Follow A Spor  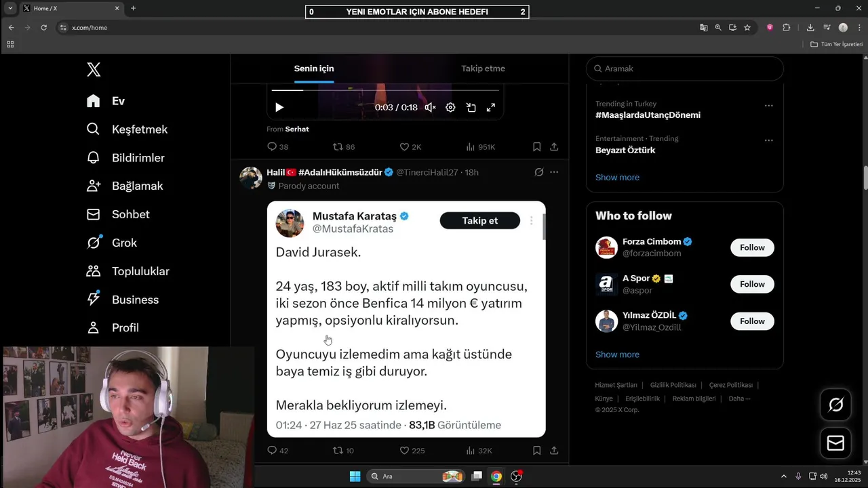(x=752, y=284)
